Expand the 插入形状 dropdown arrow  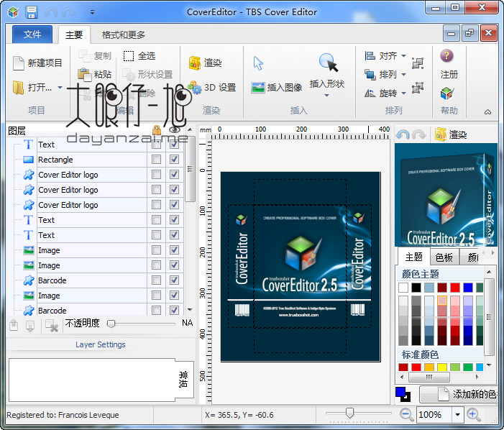[326, 95]
